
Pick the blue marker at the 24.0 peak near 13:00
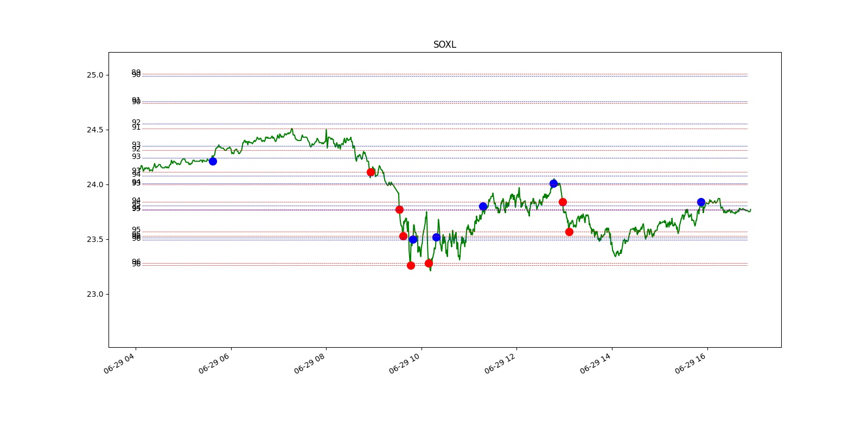point(553,183)
